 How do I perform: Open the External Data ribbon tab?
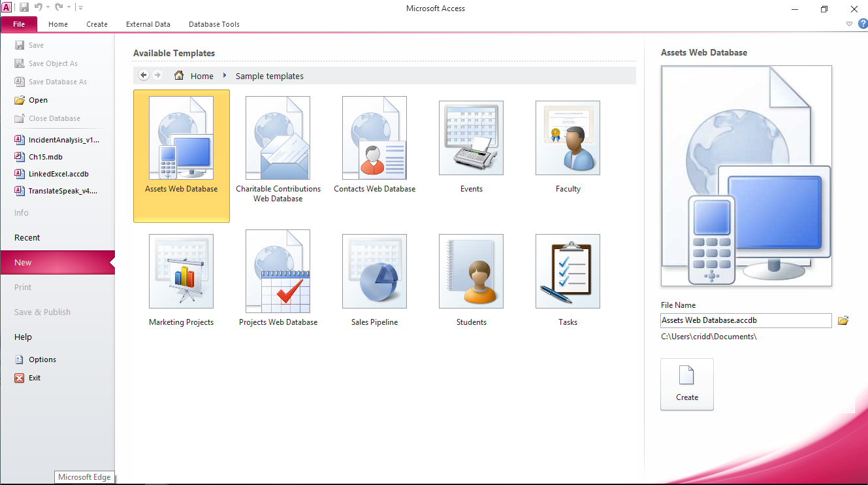pyautogui.click(x=148, y=24)
